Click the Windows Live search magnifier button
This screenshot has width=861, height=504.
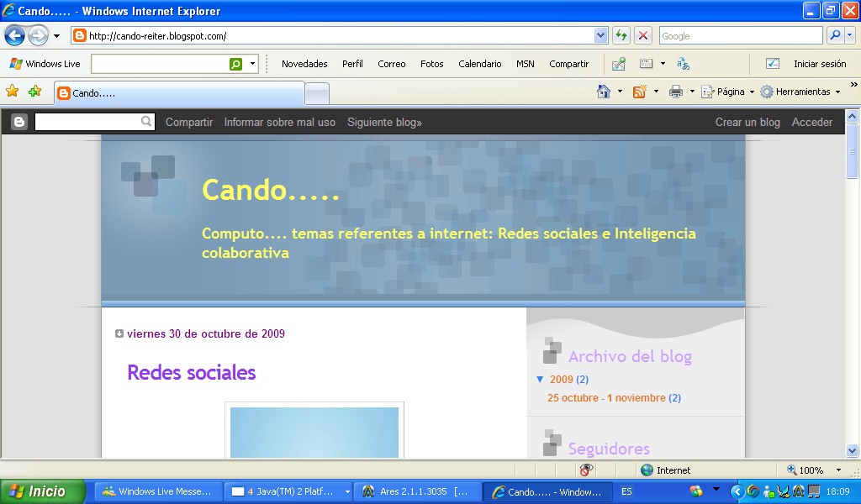(x=236, y=64)
